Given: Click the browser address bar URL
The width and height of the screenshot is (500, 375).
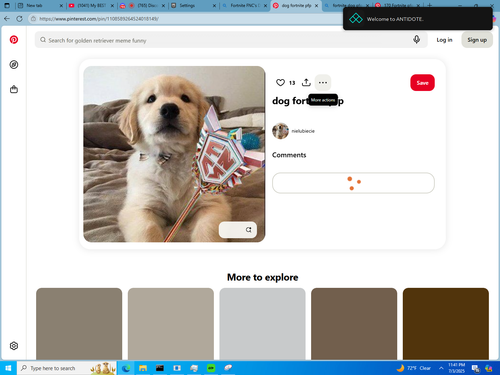Looking at the screenshot, I should pyautogui.click(x=99, y=19).
